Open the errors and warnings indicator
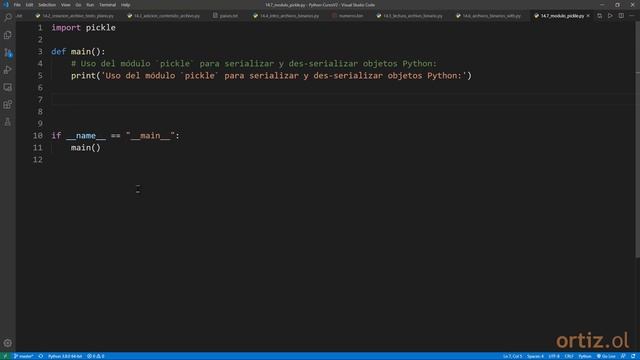Viewport: 640px width, 360px height. [96, 356]
